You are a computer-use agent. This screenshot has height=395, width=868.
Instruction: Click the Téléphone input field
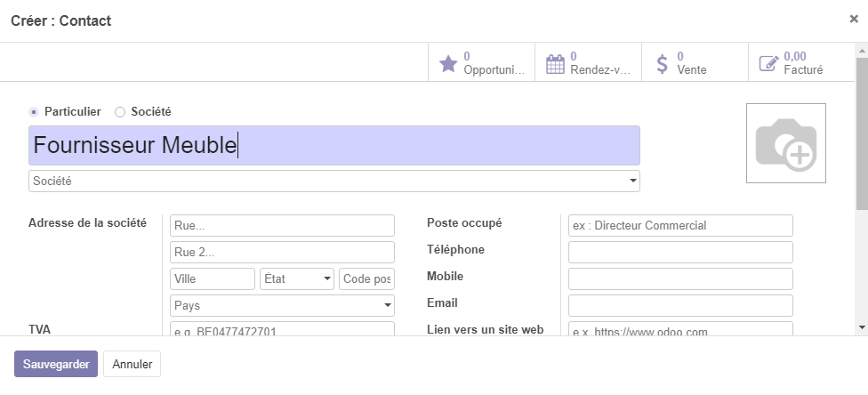point(680,253)
